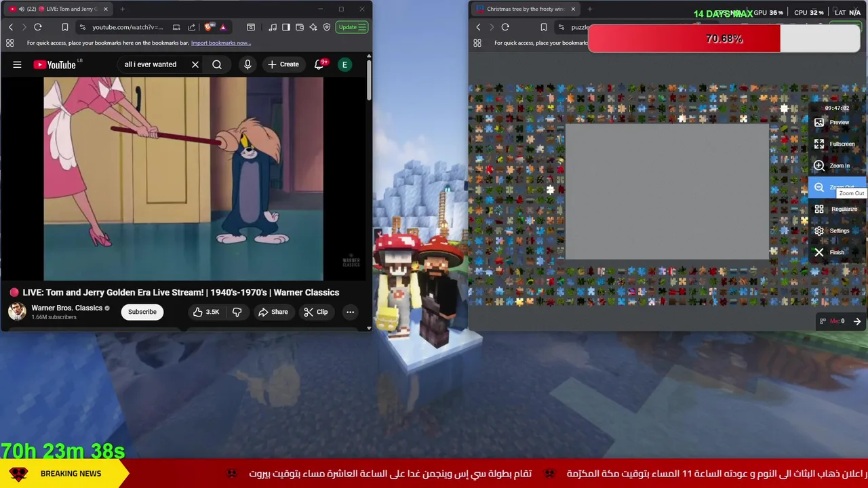868x488 pixels.
Task: Close the Tom and Jerry tab
Action: (x=105, y=9)
